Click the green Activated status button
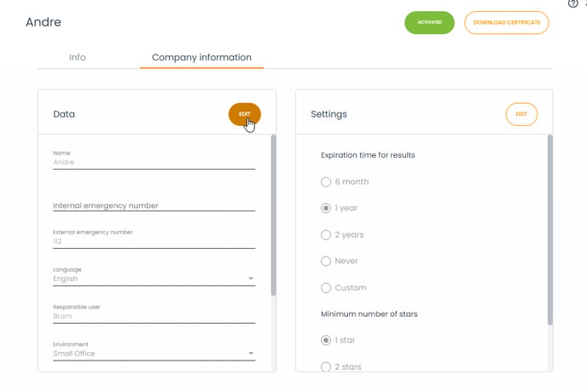 [x=429, y=23]
